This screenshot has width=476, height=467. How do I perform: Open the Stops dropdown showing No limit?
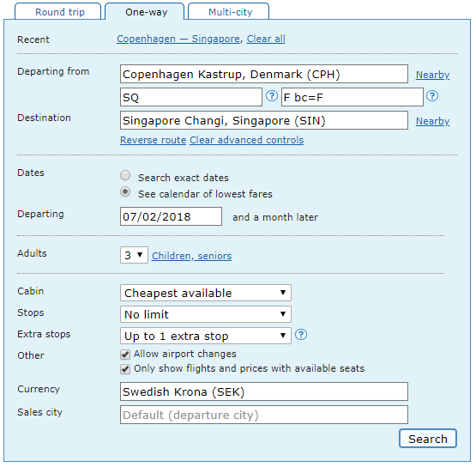coord(206,314)
